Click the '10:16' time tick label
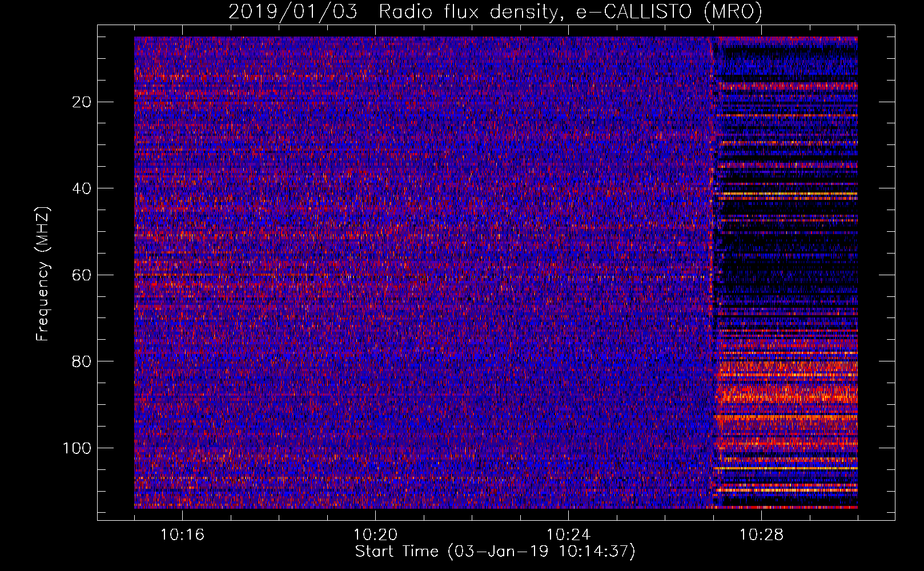 [182, 535]
